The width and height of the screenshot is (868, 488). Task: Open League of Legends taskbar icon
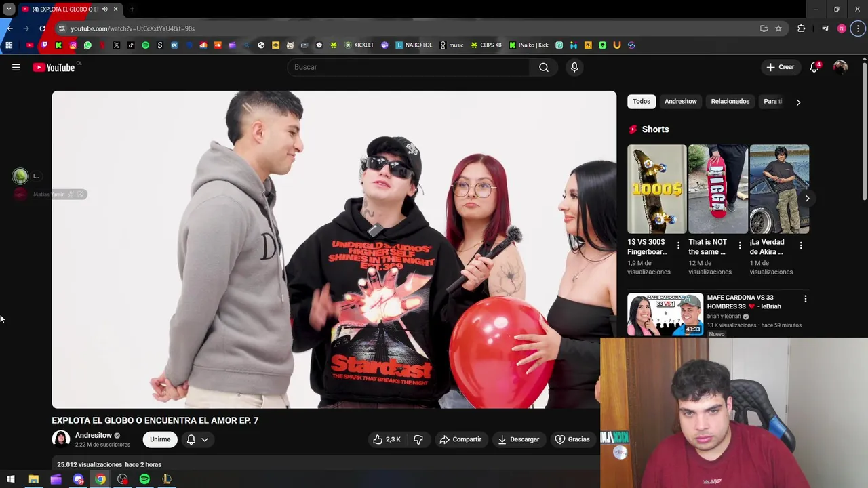[x=167, y=479]
